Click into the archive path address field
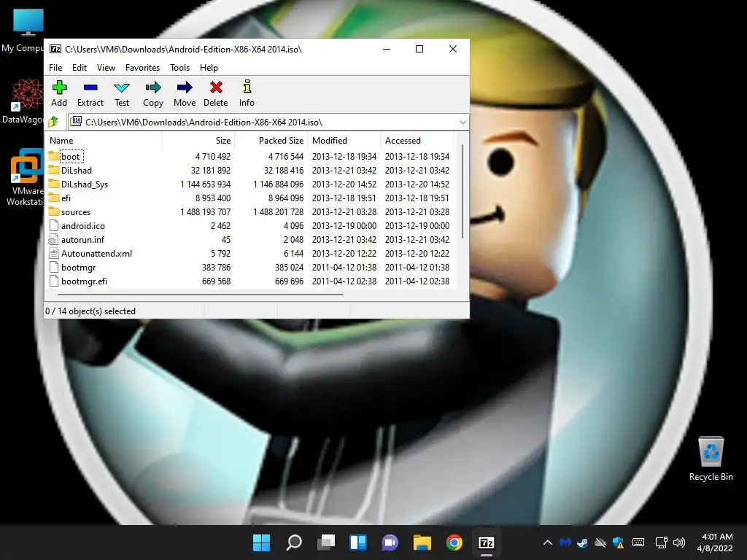747x560 pixels. (x=268, y=122)
